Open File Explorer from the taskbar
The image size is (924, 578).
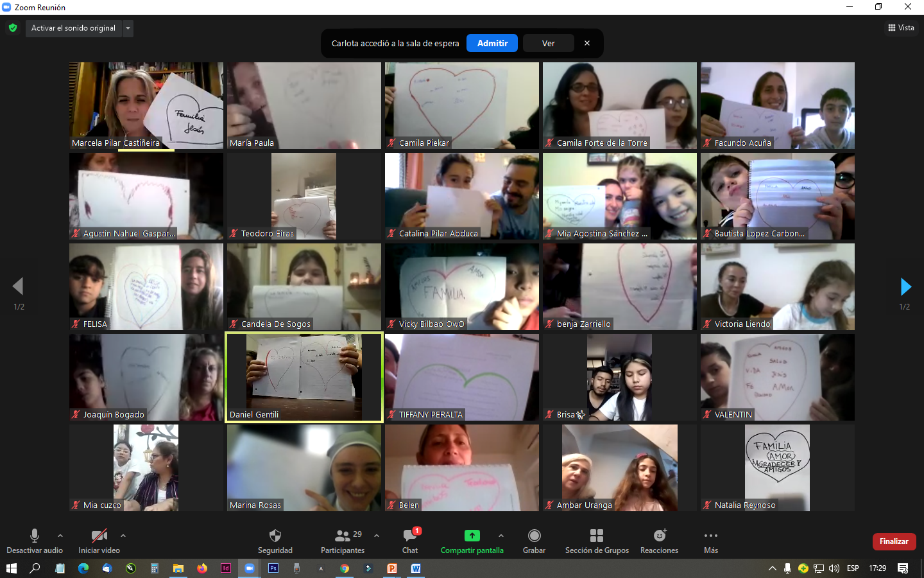(x=178, y=568)
